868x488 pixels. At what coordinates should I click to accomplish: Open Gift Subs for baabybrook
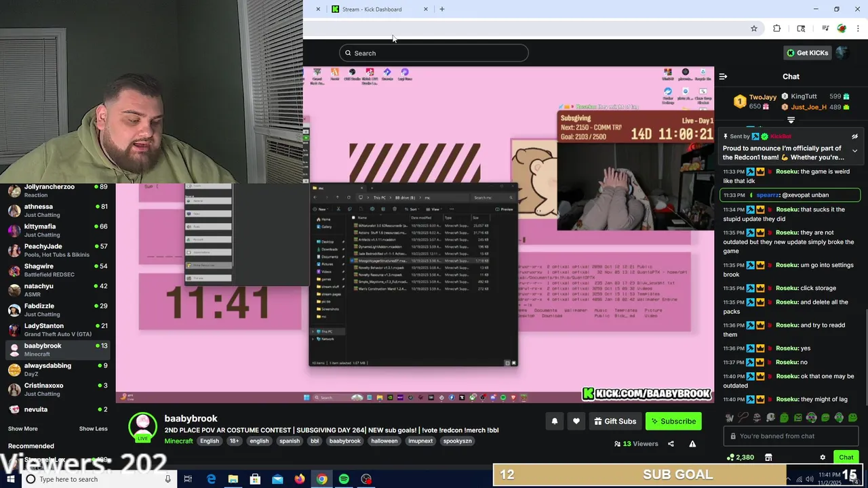(x=615, y=421)
